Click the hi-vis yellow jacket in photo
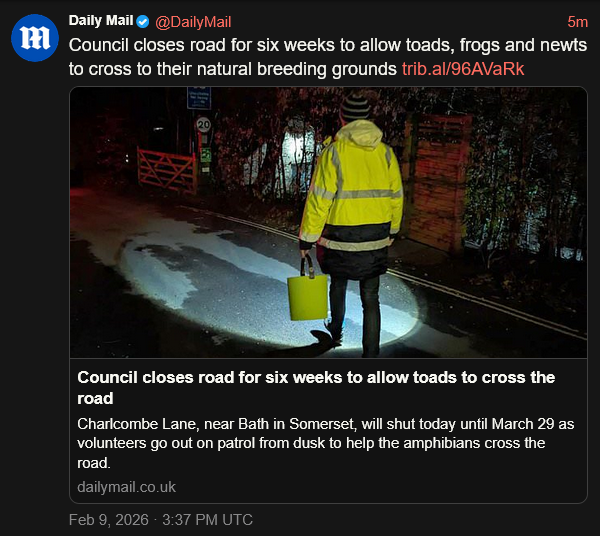The width and height of the screenshot is (600, 536). (x=352, y=188)
